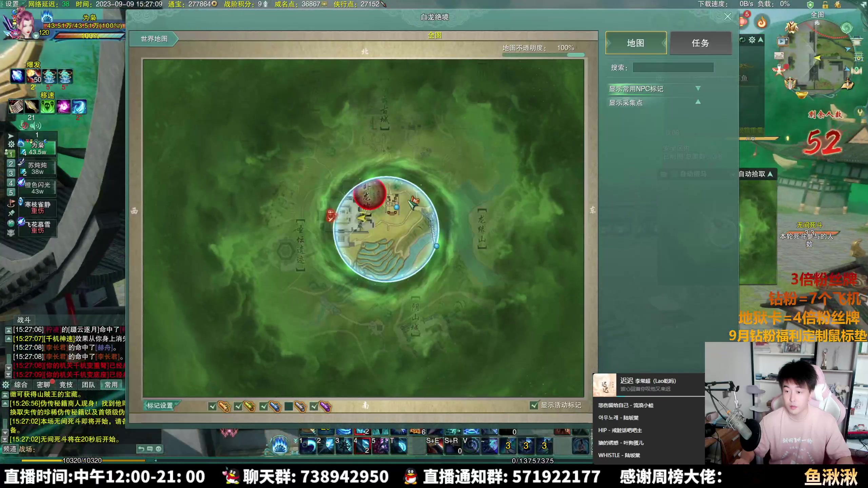Open the costume wardrobe icon on the minimap
The image size is (868, 488).
point(791,26)
